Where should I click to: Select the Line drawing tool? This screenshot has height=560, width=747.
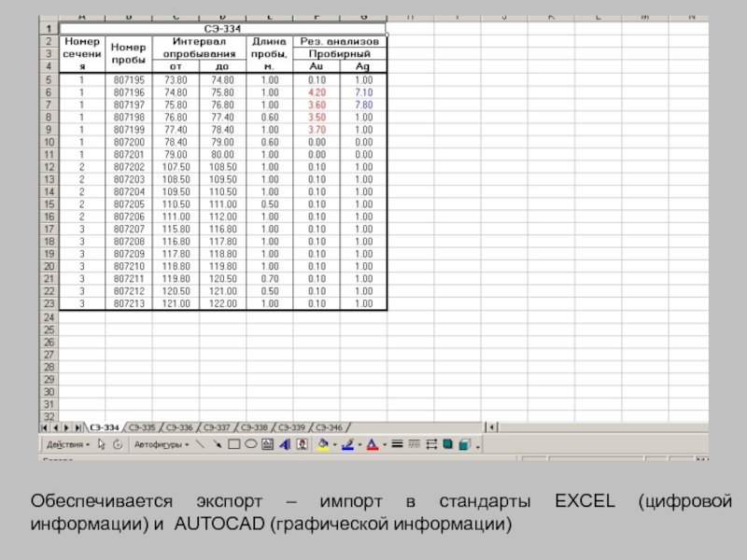[201, 445]
